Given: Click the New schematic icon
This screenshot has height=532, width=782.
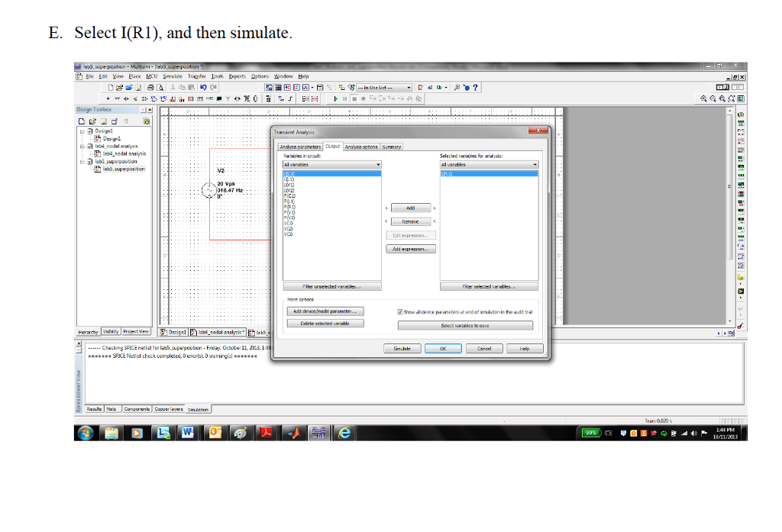Looking at the screenshot, I should tap(110, 87).
